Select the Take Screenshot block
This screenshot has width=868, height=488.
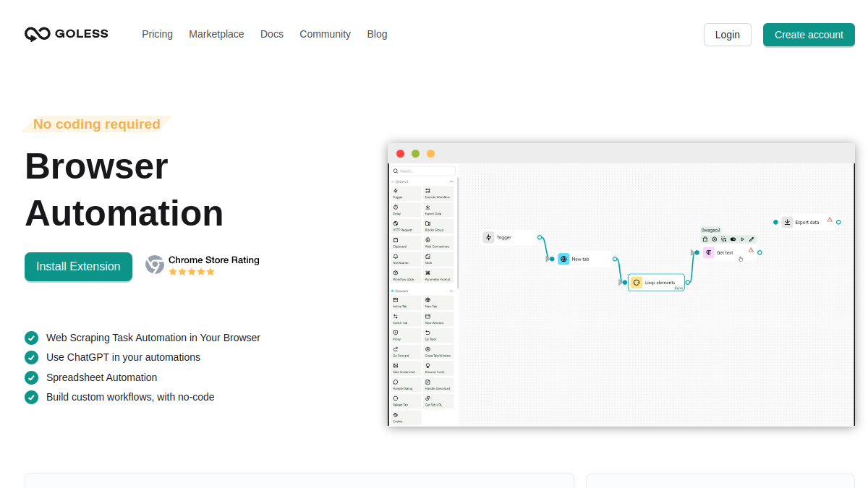point(406,368)
